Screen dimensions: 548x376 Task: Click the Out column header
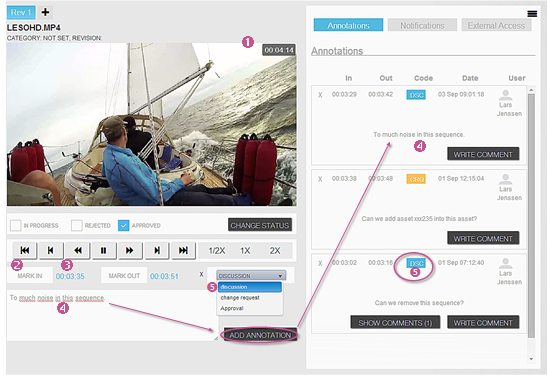click(386, 78)
